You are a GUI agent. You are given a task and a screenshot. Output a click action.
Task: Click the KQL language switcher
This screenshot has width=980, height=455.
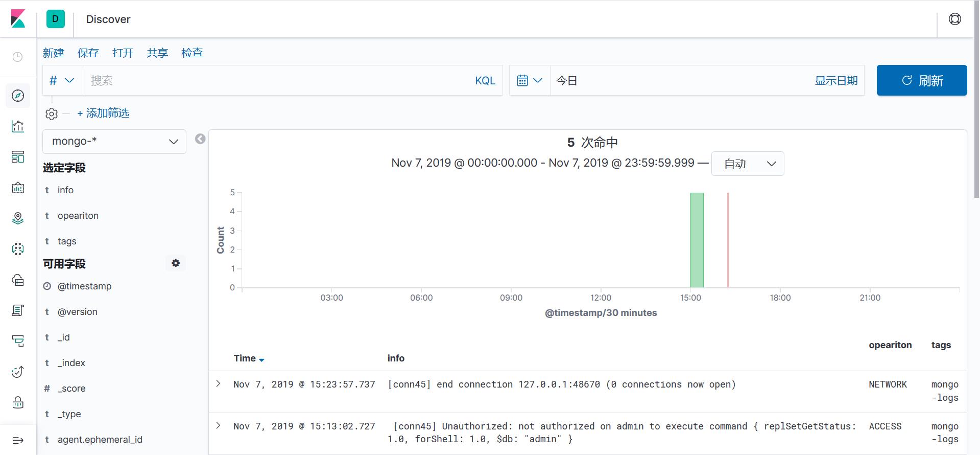[485, 81]
